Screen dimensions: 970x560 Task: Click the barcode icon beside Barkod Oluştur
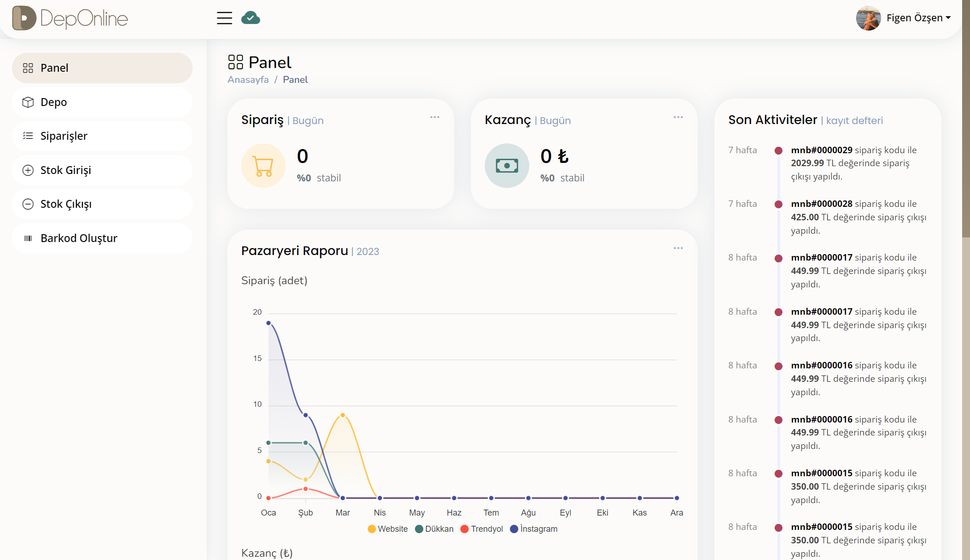(x=28, y=238)
